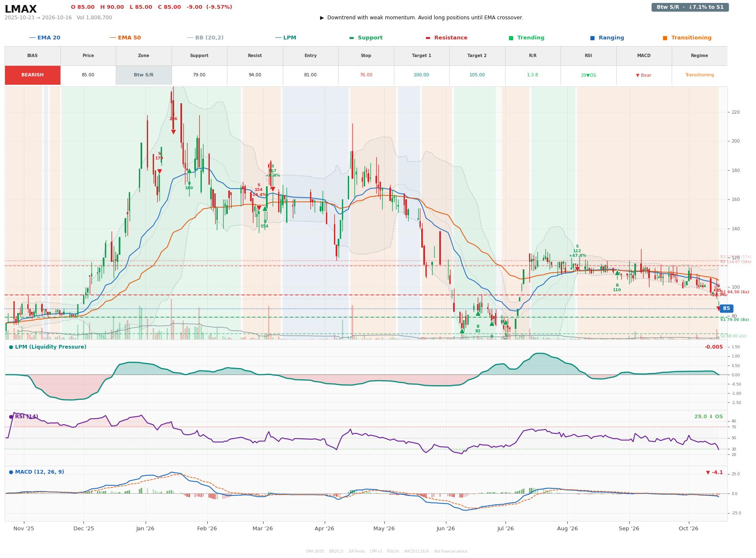Viewport: 756px width, 558px height.
Task: Click the EMA 50 legend entry
Action: 125,38
